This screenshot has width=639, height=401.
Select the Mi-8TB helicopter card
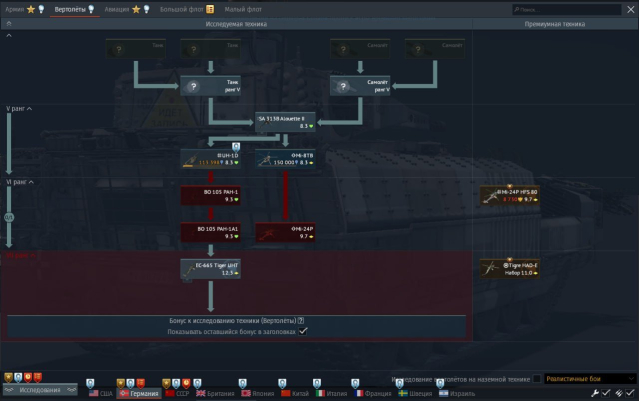click(285, 158)
